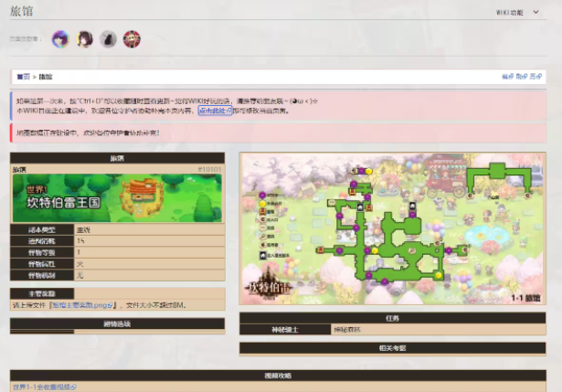Click the fourth red contributor avatar
The width and height of the screenshot is (562, 392).
(x=132, y=38)
